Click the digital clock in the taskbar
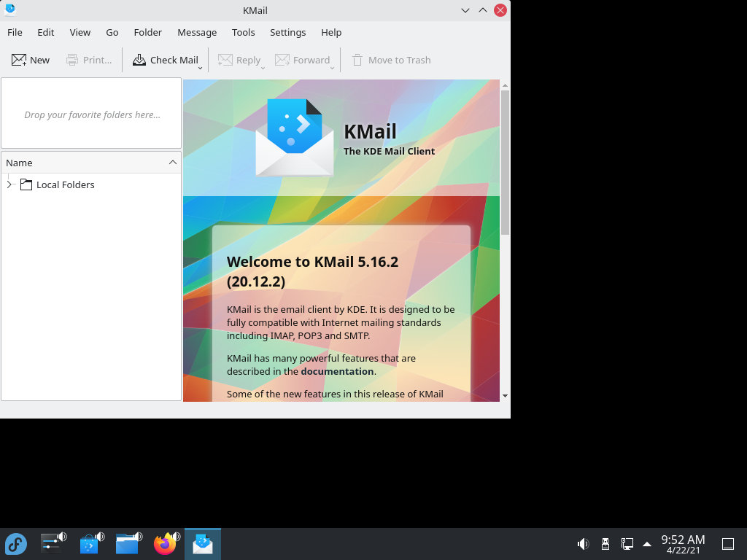Image resolution: width=747 pixels, height=560 pixels. (683, 544)
